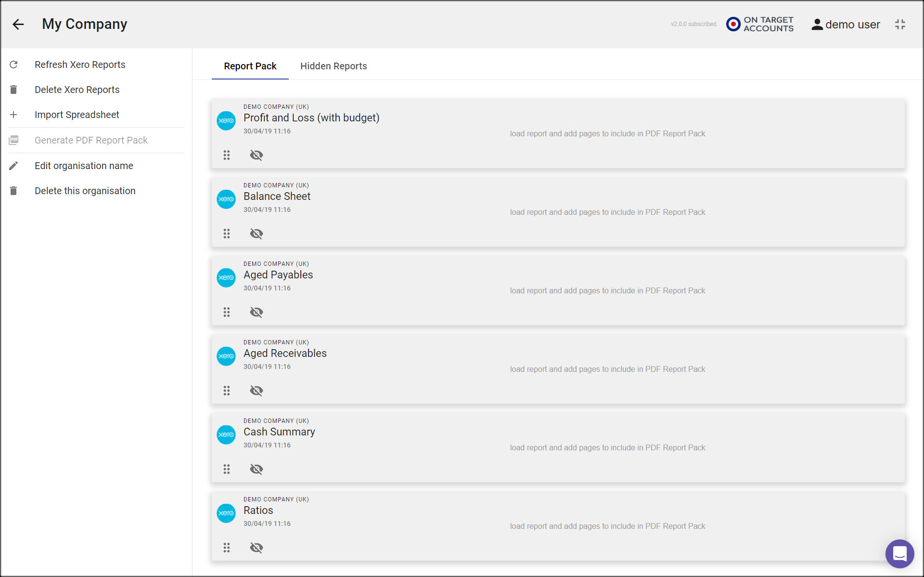The image size is (924, 577).
Task: Click the Delete Xero Reports trash icon
Action: [x=13, y=90]
